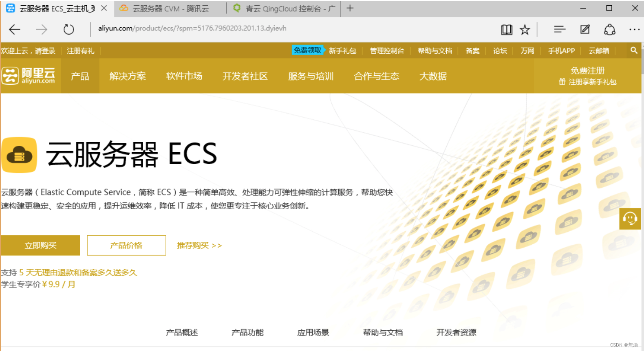Click the 推荐购买 >> link
The height and width of the screenshot is (351, 644).
click(x=199, y=246)
